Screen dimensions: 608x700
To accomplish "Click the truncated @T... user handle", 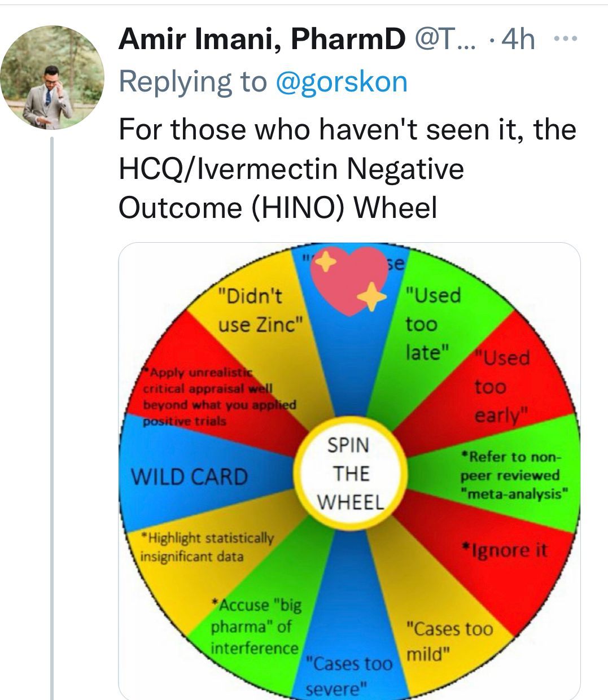I will tap(445, 40).
